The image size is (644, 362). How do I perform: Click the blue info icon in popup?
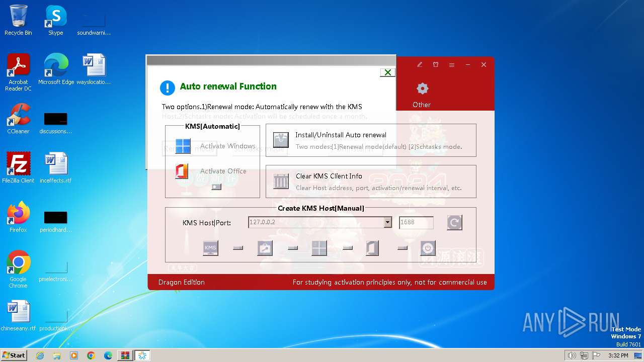pyautogui.click(x=167, y=87)
